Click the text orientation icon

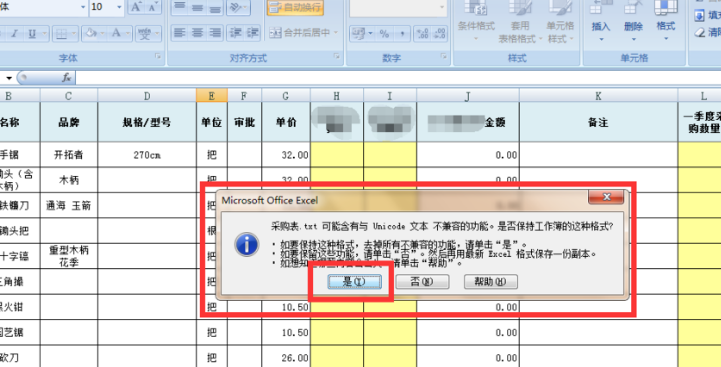[236, 7]
